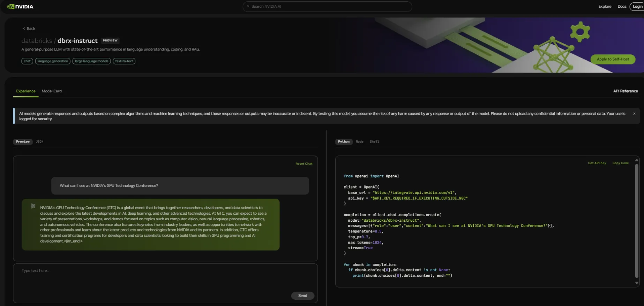Select the Shell code tab

coord(374,141)
